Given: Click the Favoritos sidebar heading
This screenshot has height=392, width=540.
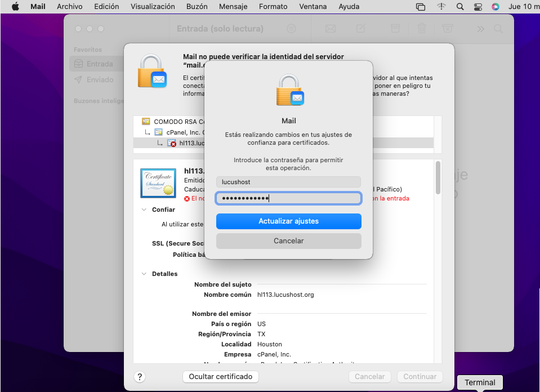Looking at the screenshot, I should click(88, 50).
